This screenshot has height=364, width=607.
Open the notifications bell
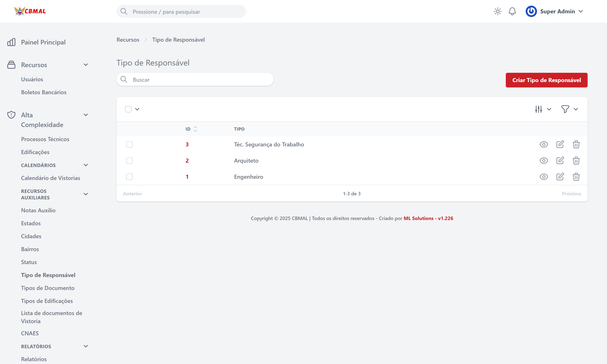(512, 12)
